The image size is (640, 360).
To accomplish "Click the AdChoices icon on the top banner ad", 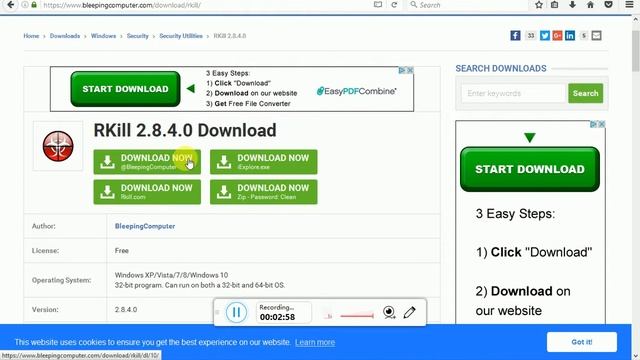I will point(402,70).
